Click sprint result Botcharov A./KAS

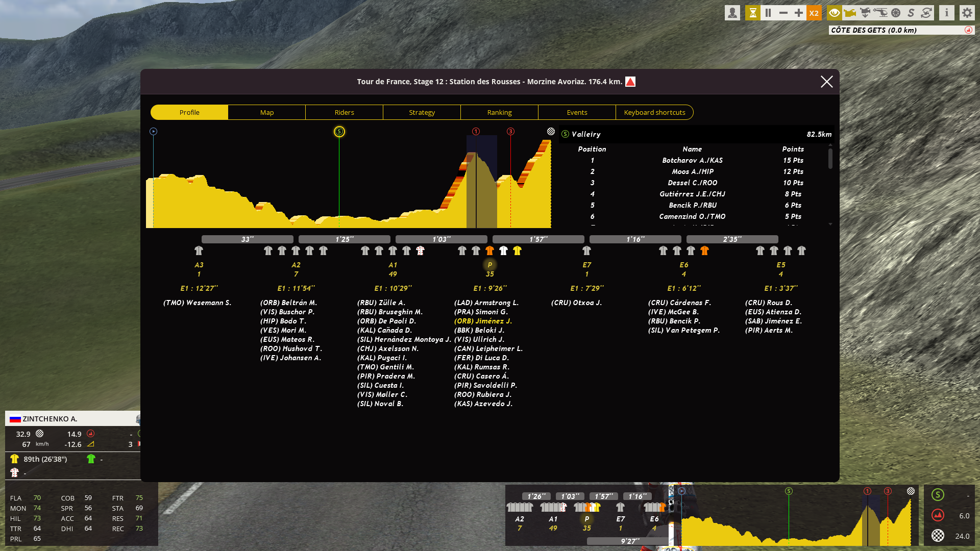693,160
